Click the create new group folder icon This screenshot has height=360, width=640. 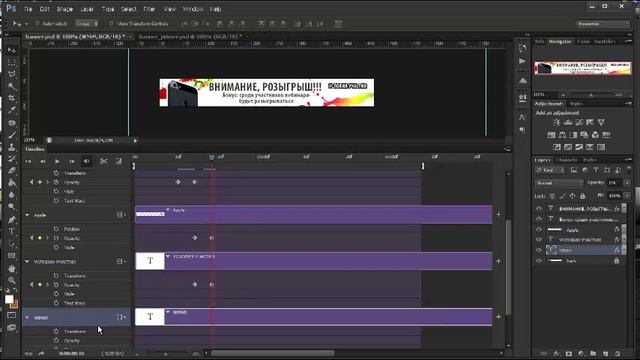tap(593, 353)
